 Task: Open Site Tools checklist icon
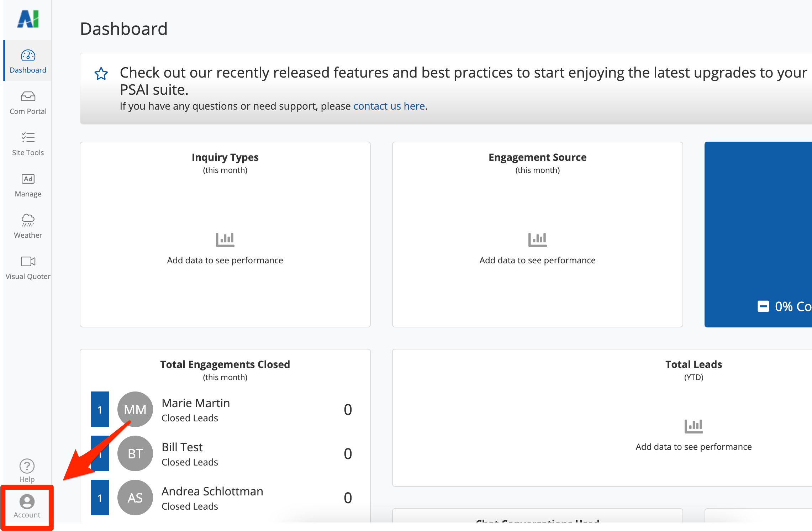28,138
